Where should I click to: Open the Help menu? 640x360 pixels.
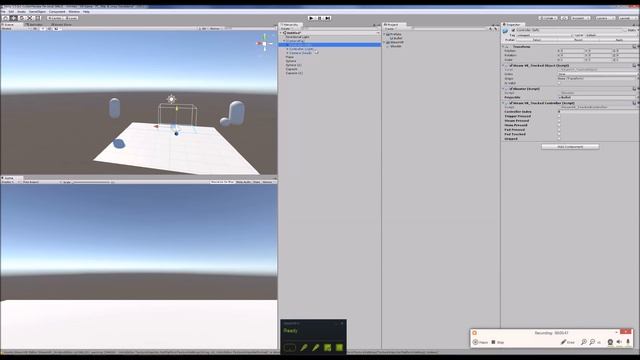click(87, 11)
